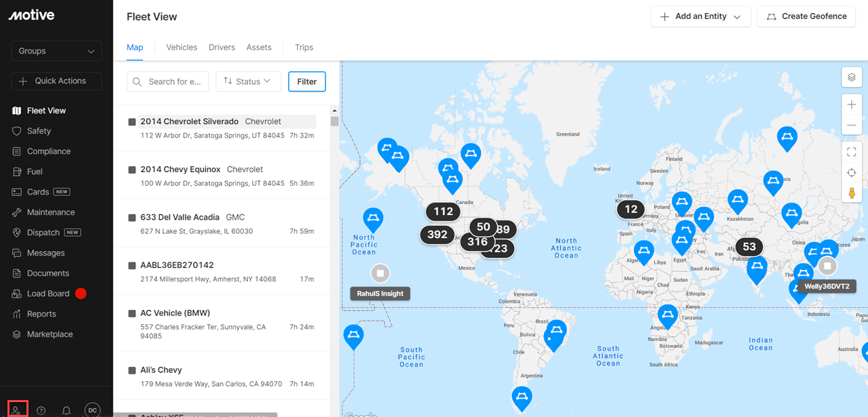Click vehicle pin in Angola
The image size is (868, 417).
tap(668, 315)
